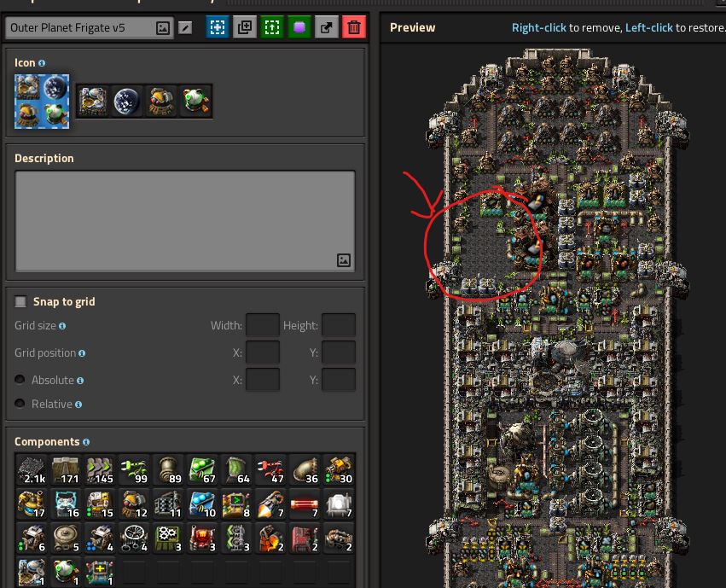
Task: Click the chemical plant component with 17
Action: pyautogui.click(x=32, y=504)
